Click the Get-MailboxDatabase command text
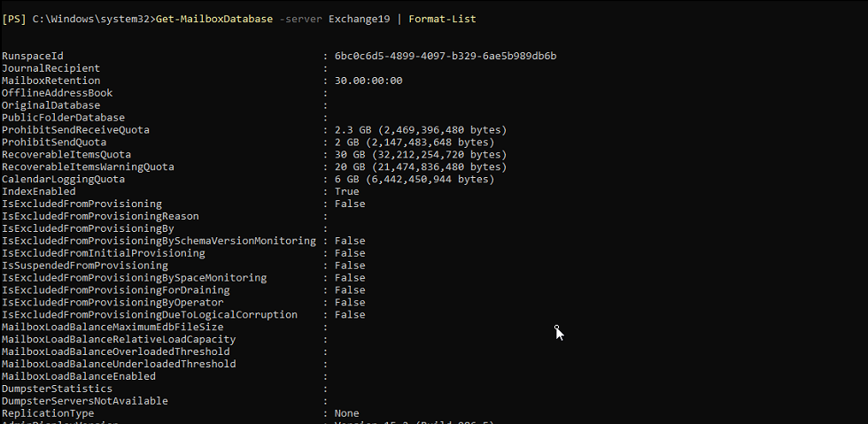 (213, 19)
